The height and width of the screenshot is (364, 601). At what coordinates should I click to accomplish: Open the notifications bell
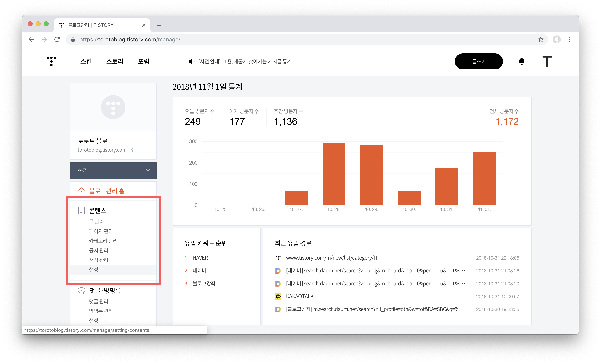521,61
